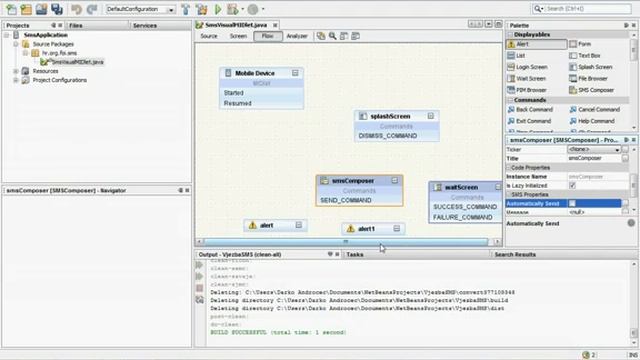Expand the alert flow node
This screenshot has height=360, width=640.
299,225
